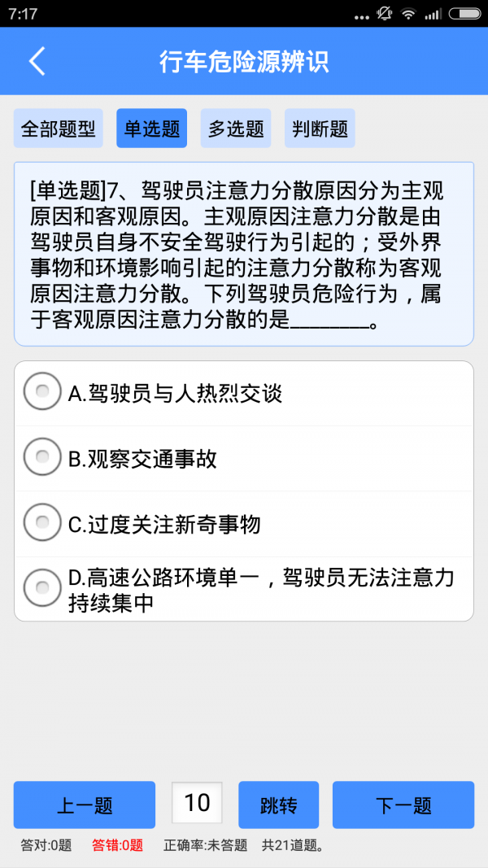Select the 单选题 category
Viewport: 488px width, 868px height.
tap(150, 128)
